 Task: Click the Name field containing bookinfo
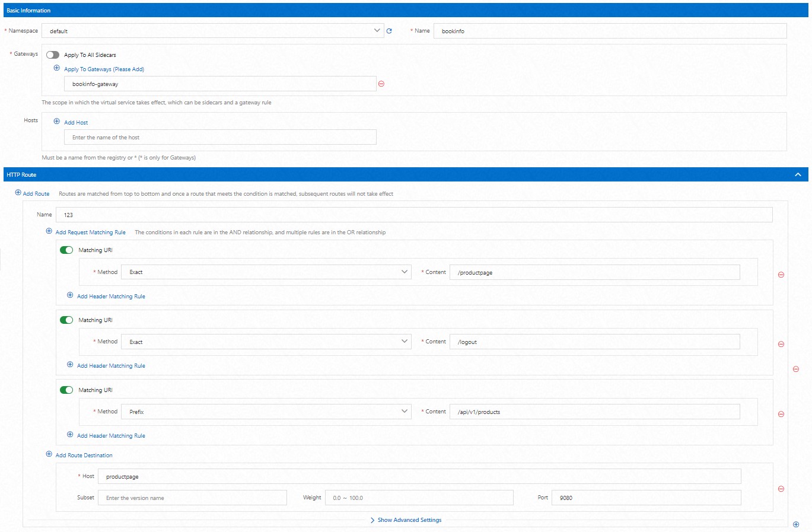click(x=610, y=31)
